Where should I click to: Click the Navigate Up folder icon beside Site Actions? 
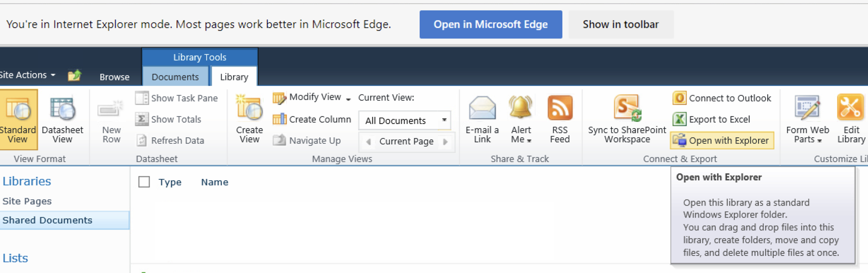point(74,75)
